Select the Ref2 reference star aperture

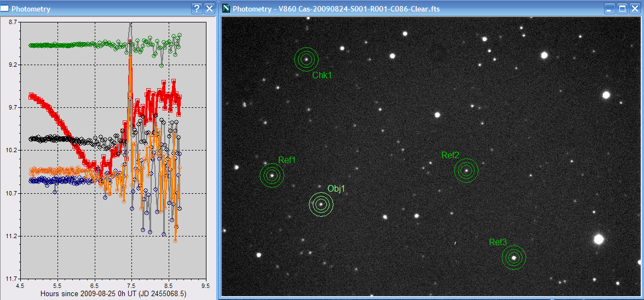[x=466, y=170]
